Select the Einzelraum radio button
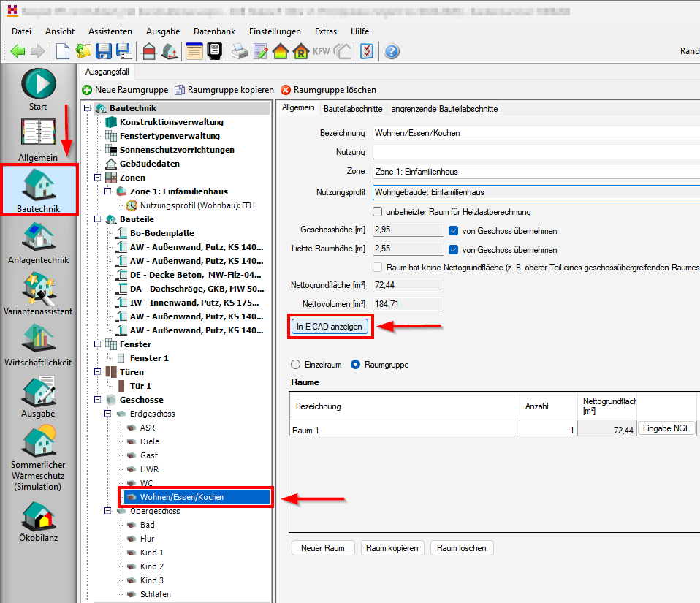This screenshot has height=603, width=700. (295, 364)
